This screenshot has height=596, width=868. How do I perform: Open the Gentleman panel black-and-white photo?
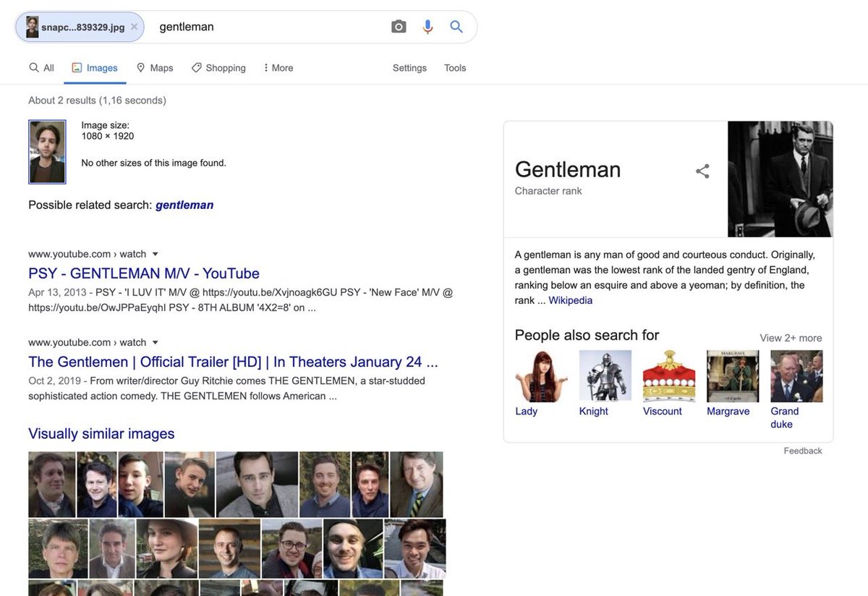point(780,179)
